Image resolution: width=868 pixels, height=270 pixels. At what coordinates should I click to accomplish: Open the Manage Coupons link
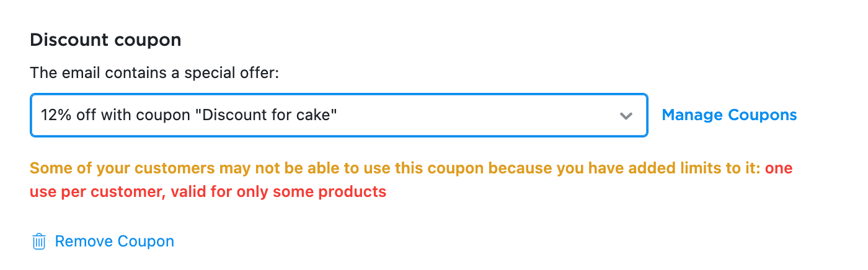(729, 115)
